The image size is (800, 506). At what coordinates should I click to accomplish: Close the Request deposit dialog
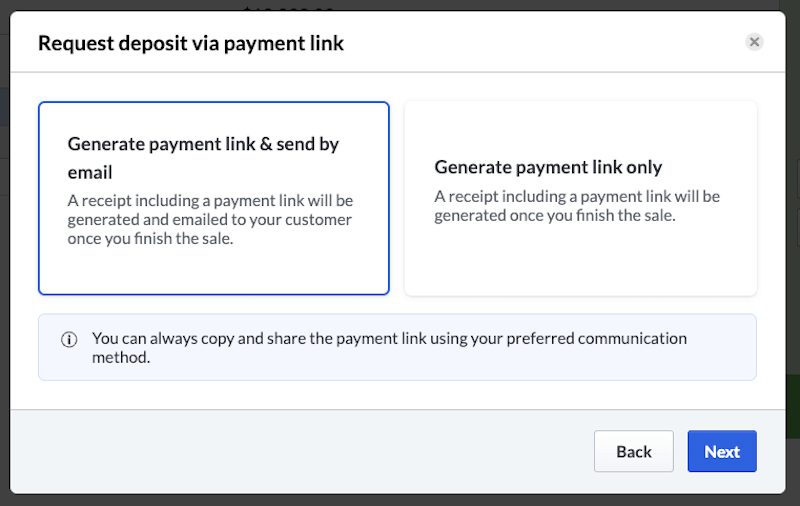(x=755, y=42)
